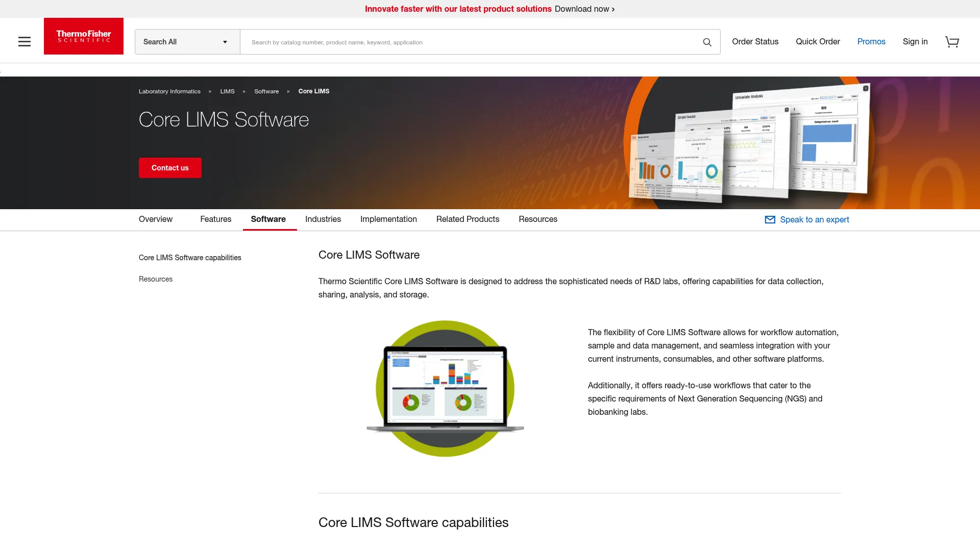Click the search magnifier icon
The width and height of the screenshot is (980, 551).
(707, 42)
